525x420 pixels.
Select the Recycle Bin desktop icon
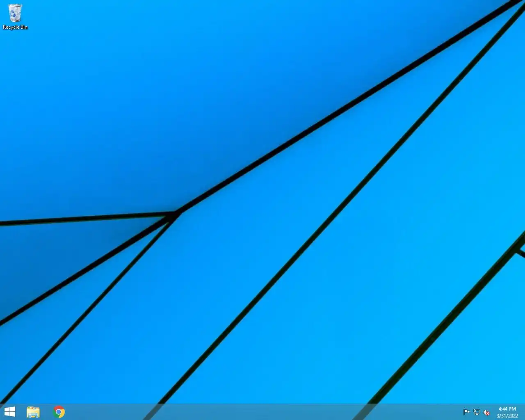click(15, 17)
